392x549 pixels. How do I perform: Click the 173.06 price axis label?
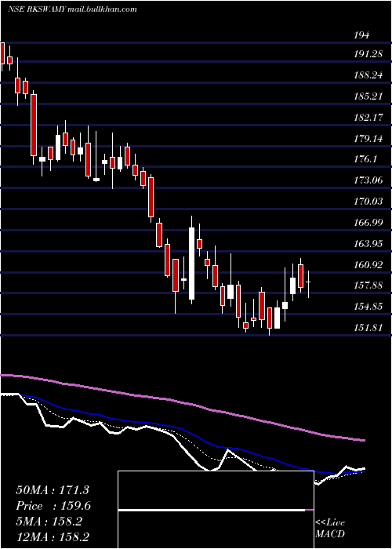(368, 180)
